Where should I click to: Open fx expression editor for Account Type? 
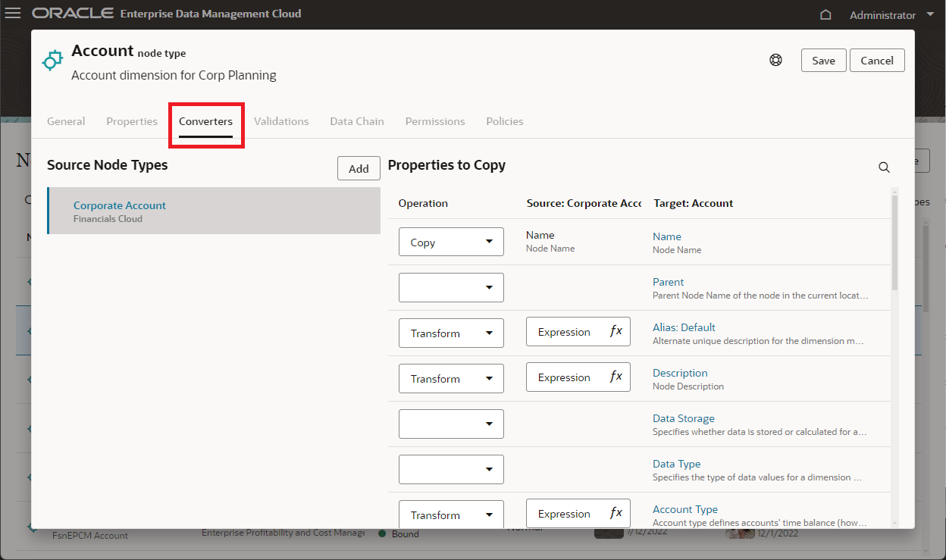[616, 514]
